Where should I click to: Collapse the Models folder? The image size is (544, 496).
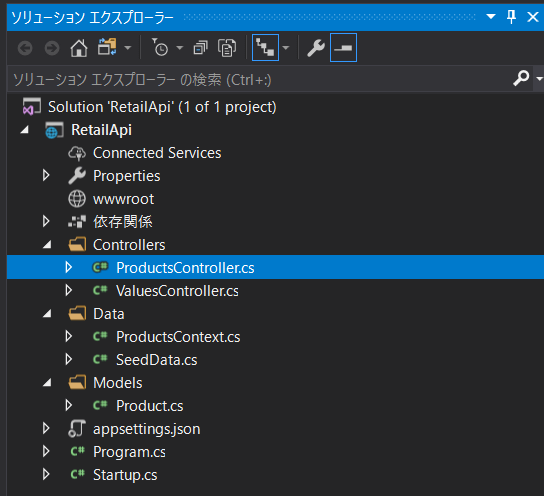47,383
